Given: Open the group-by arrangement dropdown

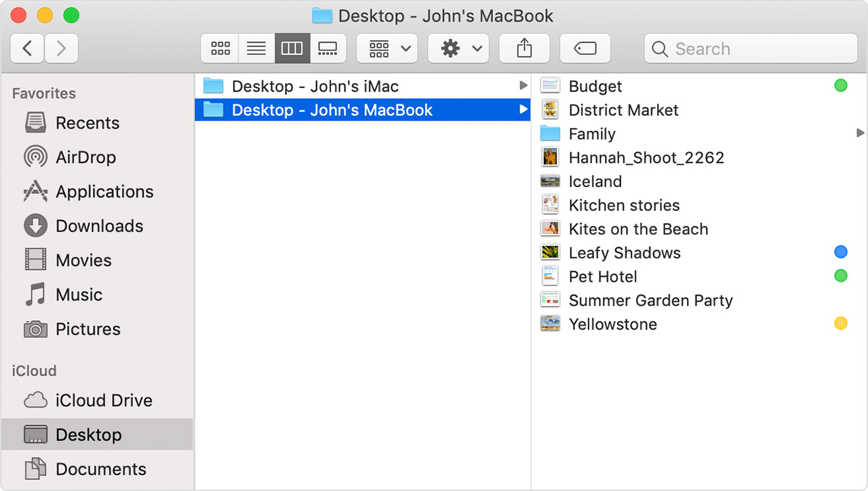Looking at the screenshot, I should [x=387, y=48].
